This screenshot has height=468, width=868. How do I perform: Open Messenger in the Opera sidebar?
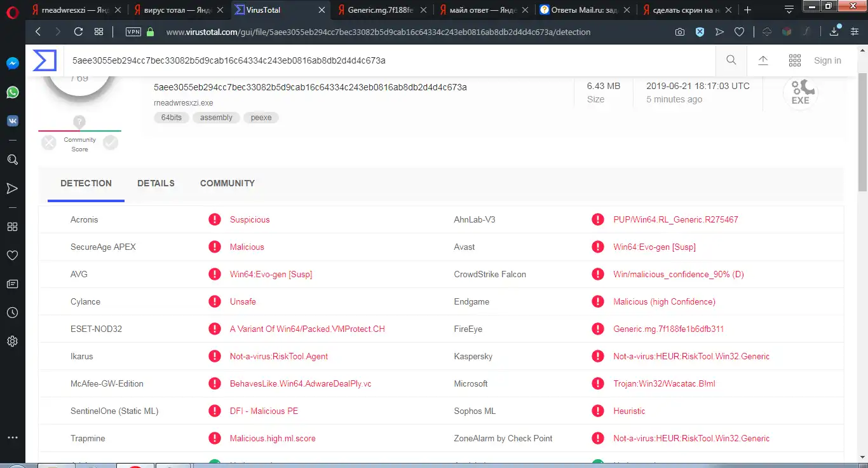(x=12, y=63)
